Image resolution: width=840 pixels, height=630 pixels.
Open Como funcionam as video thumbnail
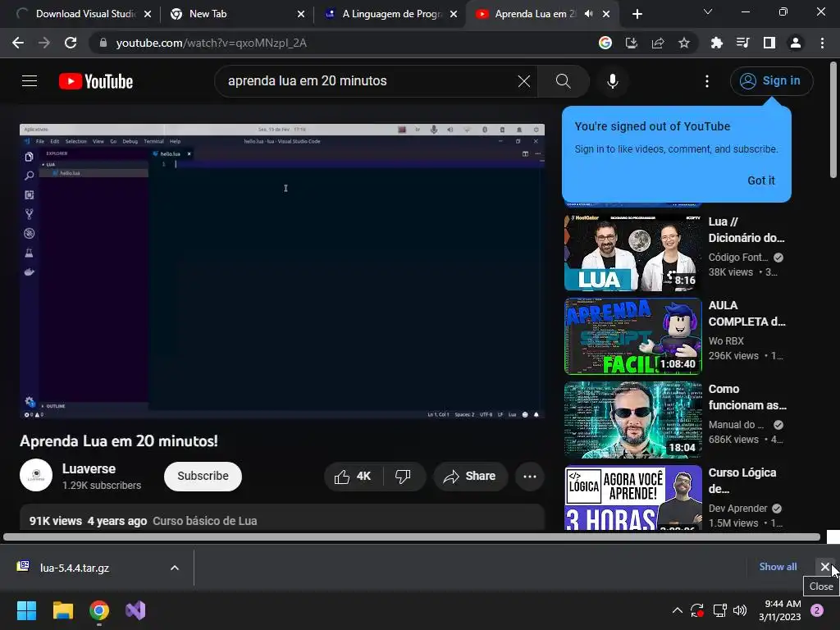point(632,420)
